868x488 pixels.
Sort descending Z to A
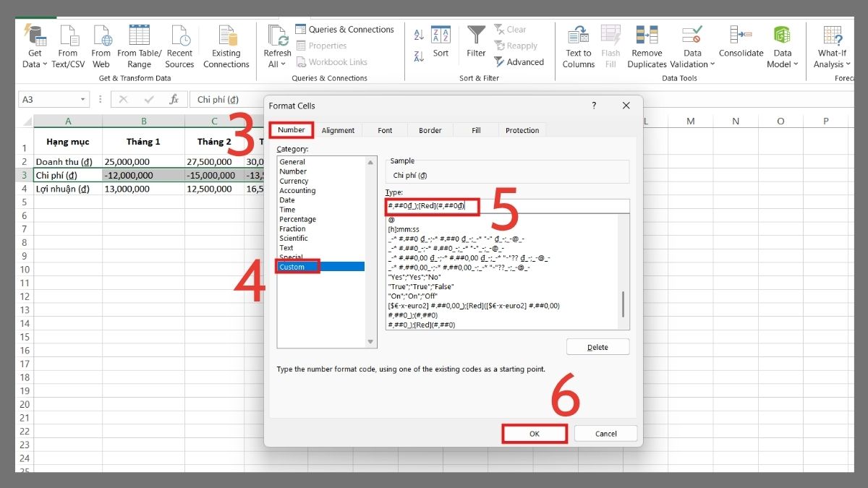419,56
